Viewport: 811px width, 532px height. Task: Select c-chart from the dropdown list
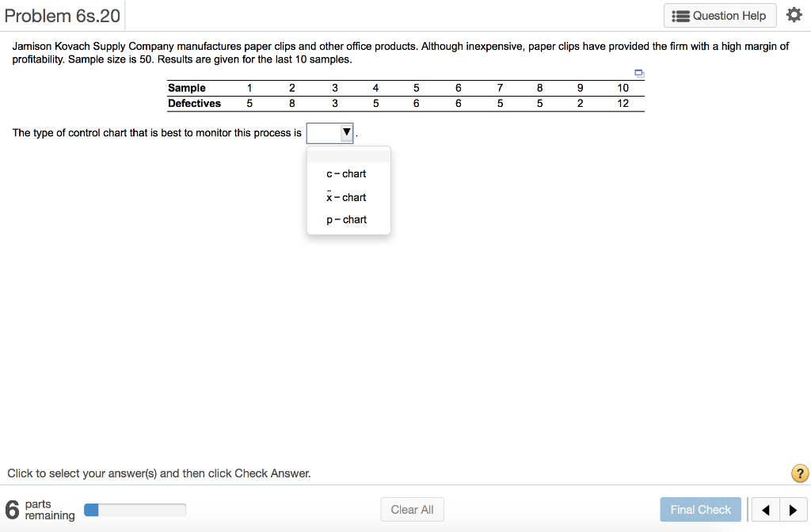pyautogui.click(x=347, y=173)
